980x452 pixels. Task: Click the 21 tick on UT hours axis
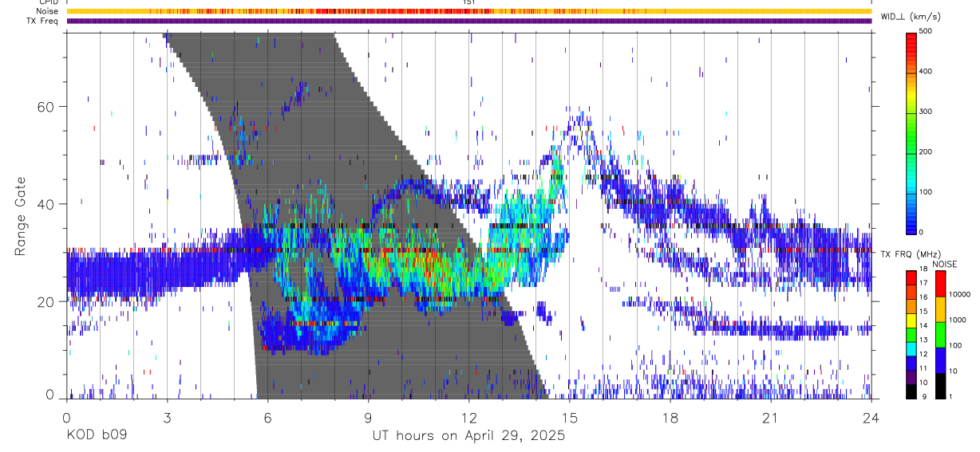click(771, 417)
